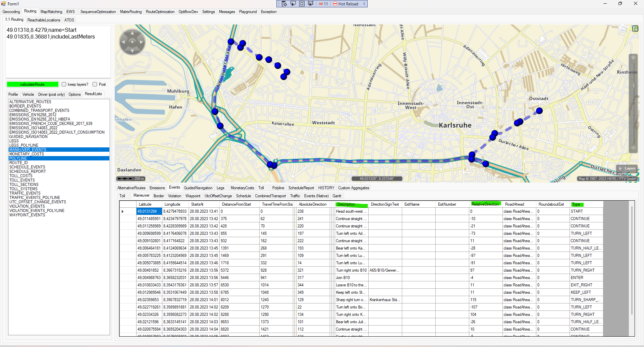
Task: Check the Post checkbox
Action: point(95,84)
